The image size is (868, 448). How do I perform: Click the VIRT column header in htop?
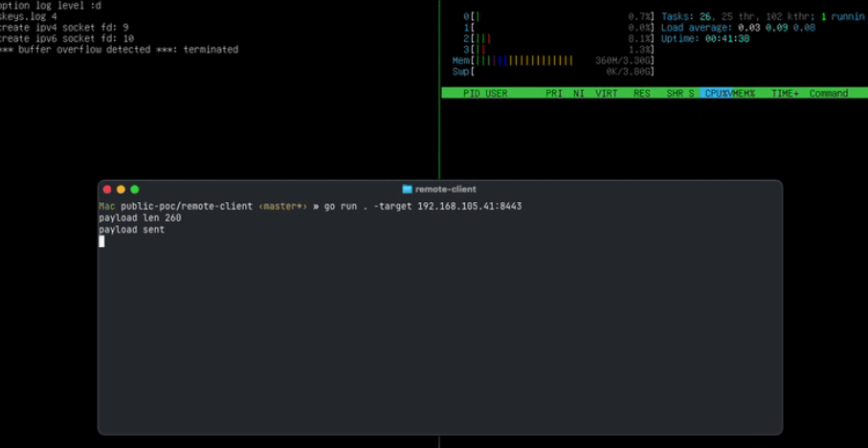(606, 94)
